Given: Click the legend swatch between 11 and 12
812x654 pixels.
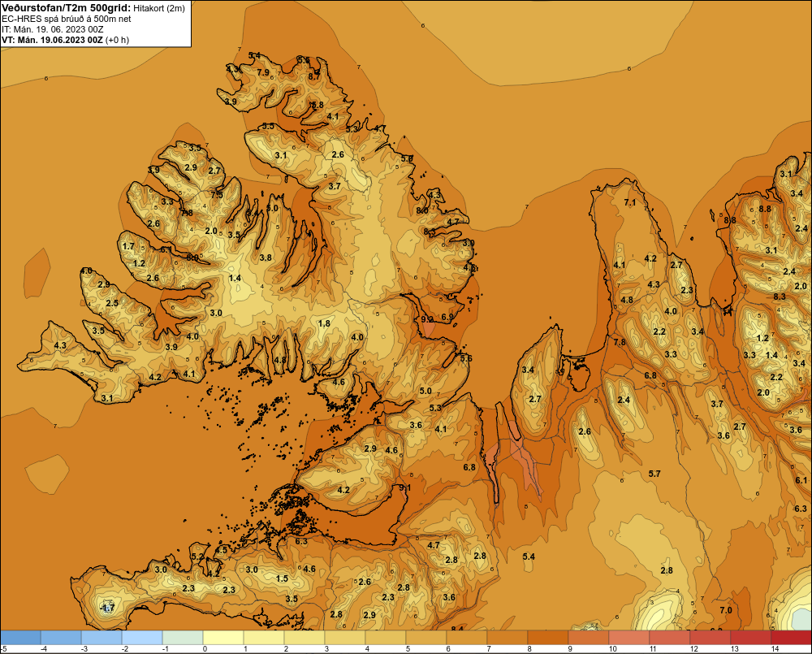Looking at the screenshot, I should [670, 638].
